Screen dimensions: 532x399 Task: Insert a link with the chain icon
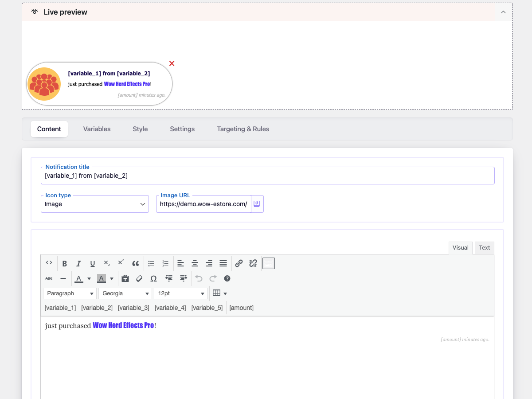pyautogui.click(x=239, y=263)
